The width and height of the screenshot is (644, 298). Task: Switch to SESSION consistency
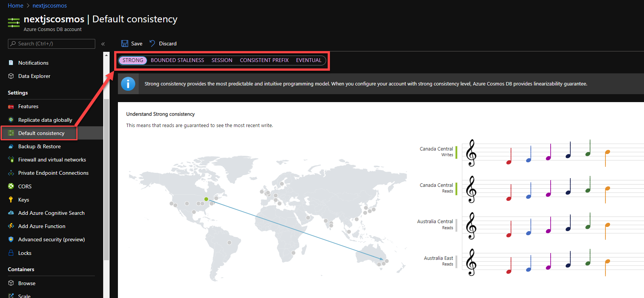point(222,61)
